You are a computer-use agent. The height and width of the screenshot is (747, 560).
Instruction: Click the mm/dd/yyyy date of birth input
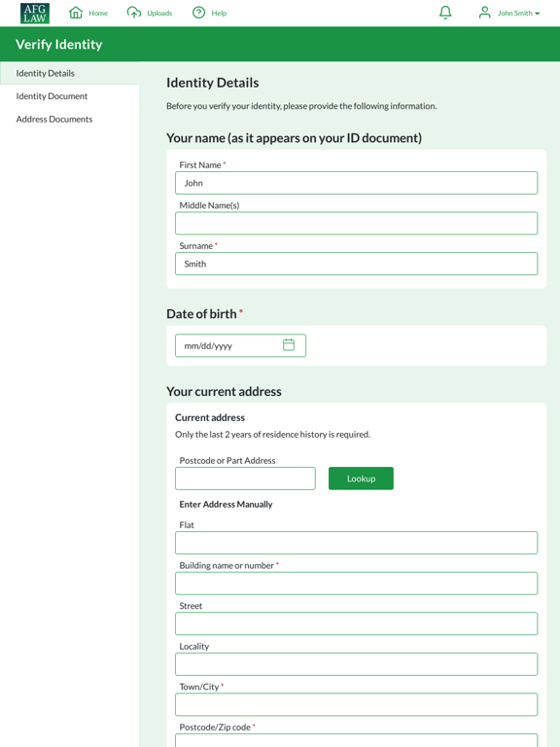[x=240, y=346]
